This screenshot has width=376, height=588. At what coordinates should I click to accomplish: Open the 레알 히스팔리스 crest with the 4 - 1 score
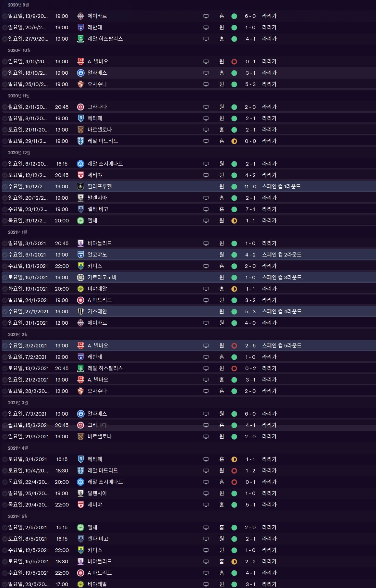[x=80, y=39]
